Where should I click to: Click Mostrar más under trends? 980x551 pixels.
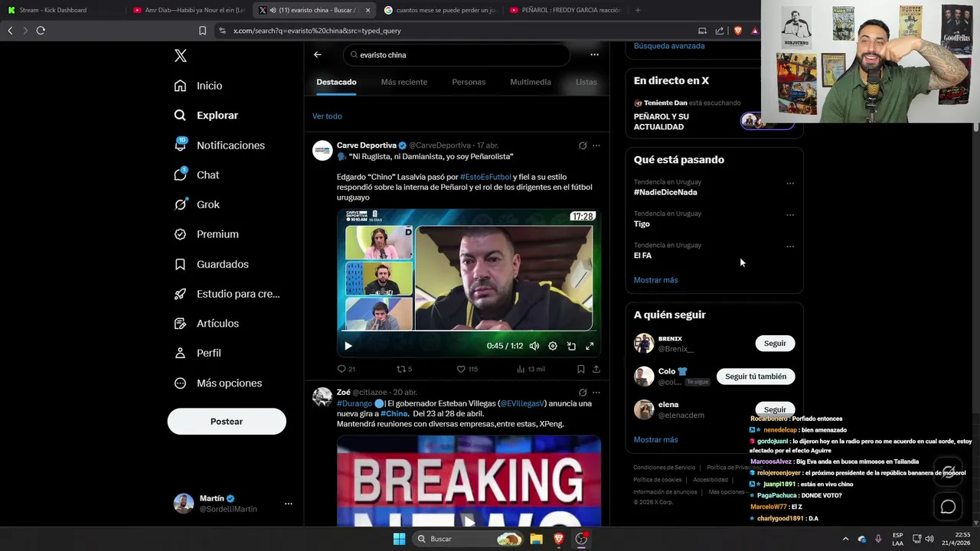[x=655, y=280]
